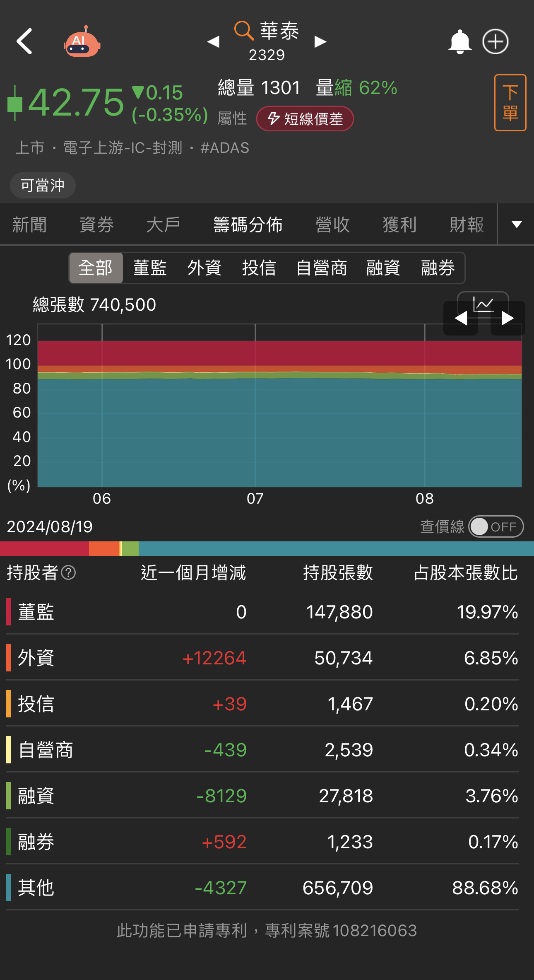
Task: Turn on the 查價線 switch
Action: (496, 526)
